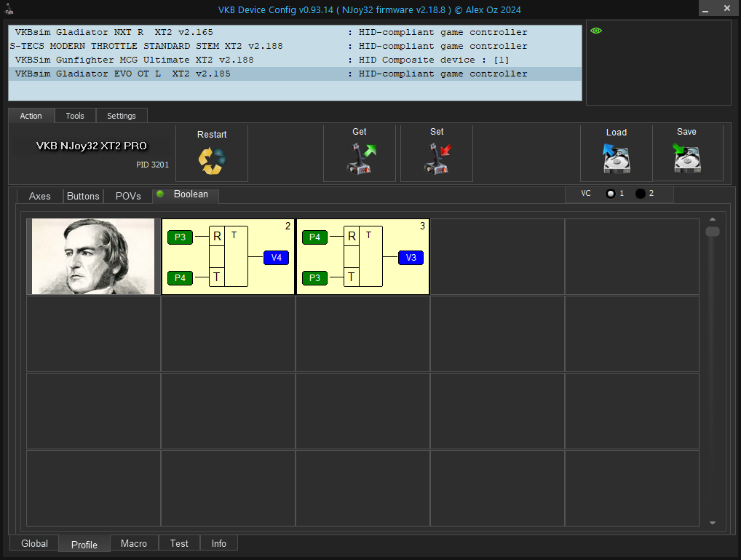
Task: Click the George Boole portrait thumbnail
Action: (93, 256)
